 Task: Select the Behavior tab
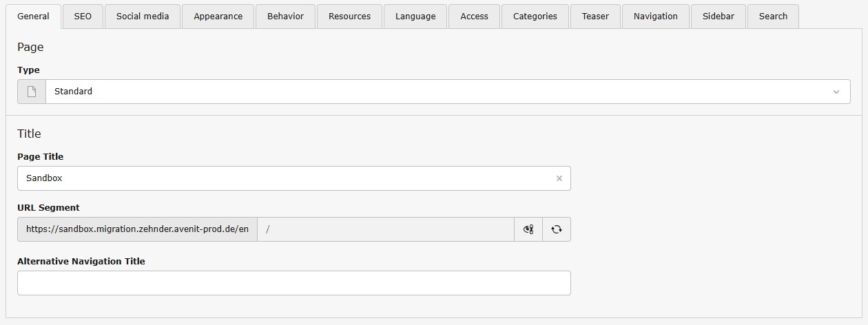[285, 16]
